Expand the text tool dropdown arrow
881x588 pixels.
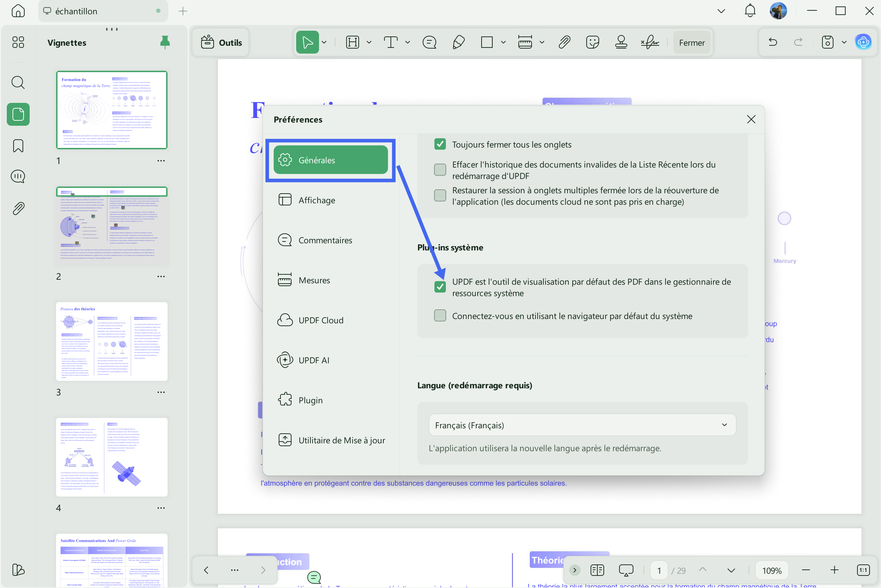click(x=407, y=43)
